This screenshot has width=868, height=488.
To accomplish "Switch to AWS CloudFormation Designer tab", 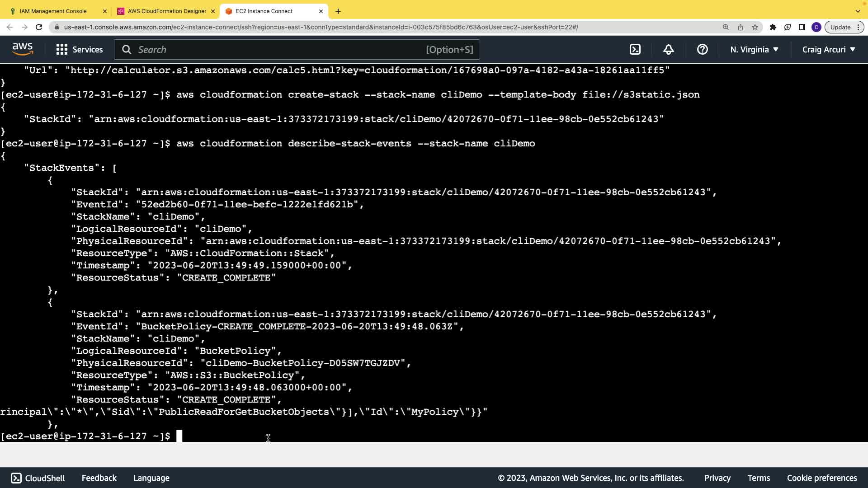I will [x=166, y=11].
